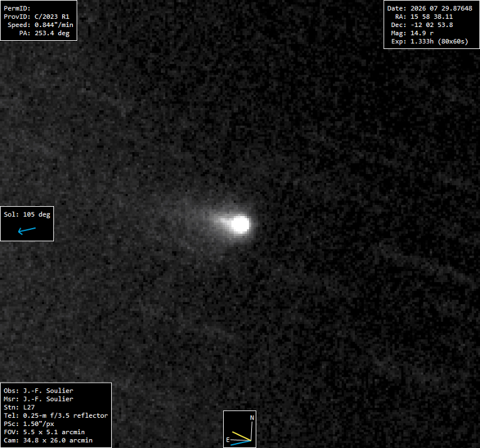Click the blue solar direction arrow
480x448 pixels.
click(x=27, y=231)
